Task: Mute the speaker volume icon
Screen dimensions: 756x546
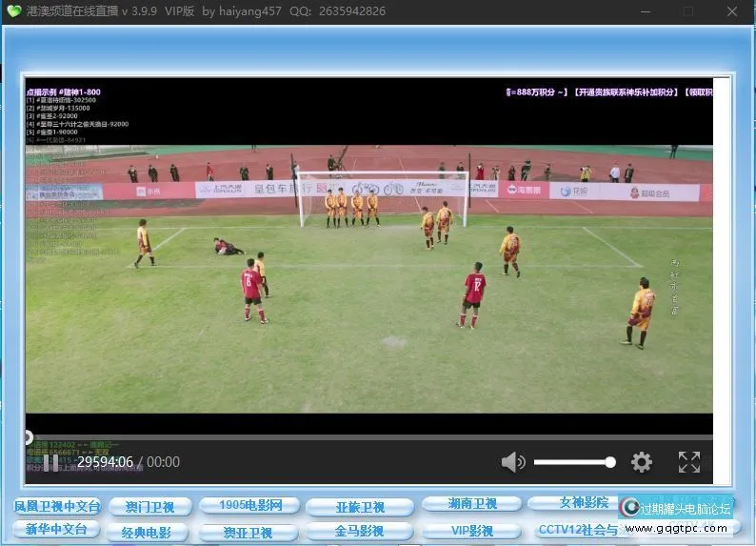Action: [x=513, y=462]
